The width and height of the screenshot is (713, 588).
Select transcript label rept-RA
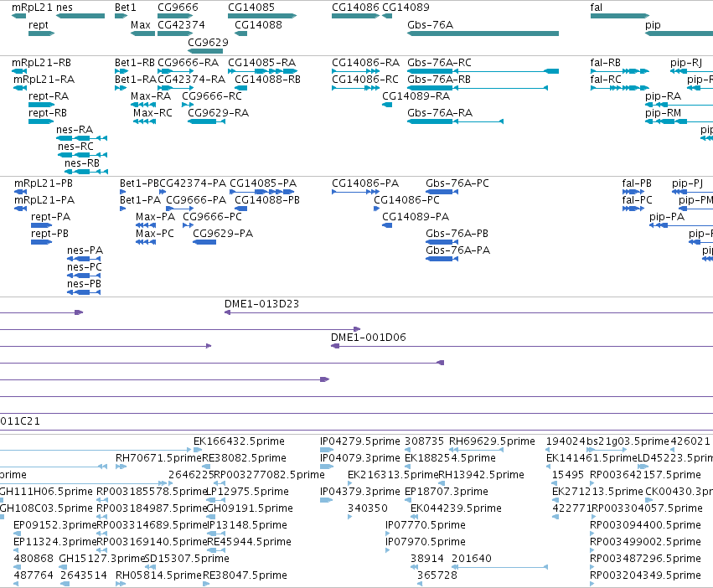49,96
